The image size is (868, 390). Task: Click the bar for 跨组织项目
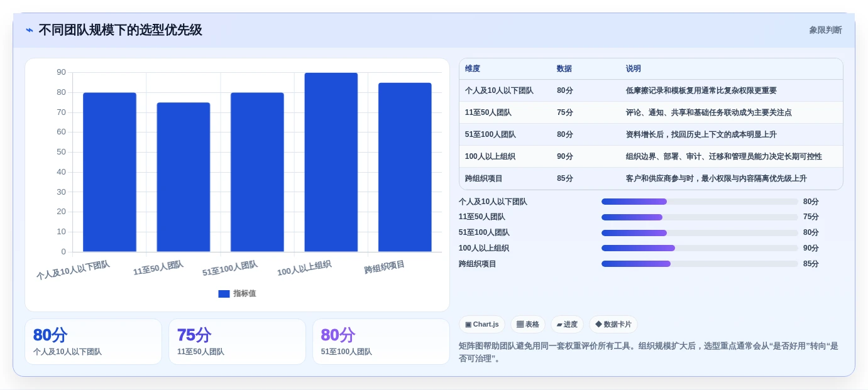405,167
